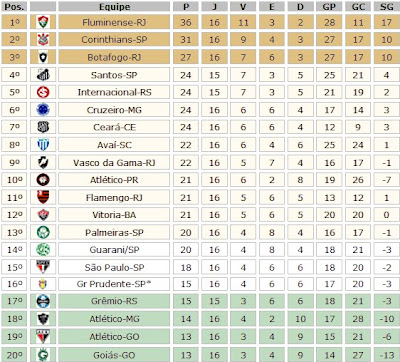Select the Gr Prudente-SP* team name
This screenshot has height=362, width=400.
[114, 284]
